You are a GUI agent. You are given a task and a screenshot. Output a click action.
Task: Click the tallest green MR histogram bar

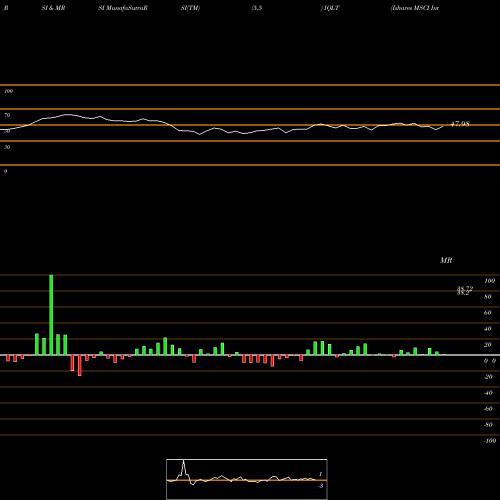click(x=51, y=315)
